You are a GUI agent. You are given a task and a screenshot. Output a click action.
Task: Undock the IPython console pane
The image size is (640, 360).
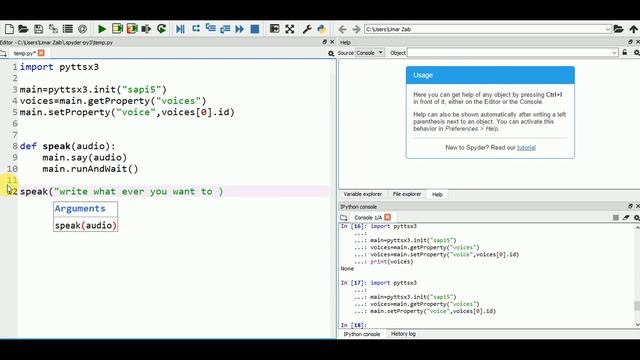click(x=630, y=207)
